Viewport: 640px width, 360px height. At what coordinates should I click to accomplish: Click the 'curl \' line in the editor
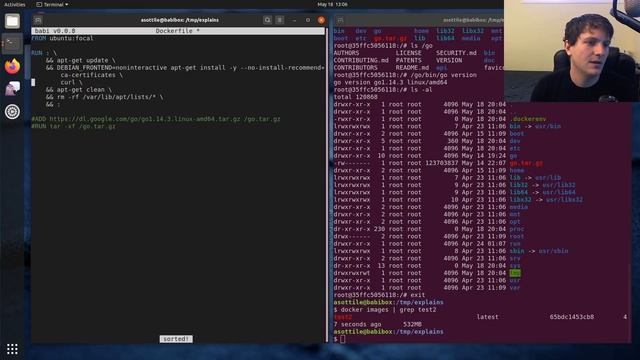(x=71, y=82)
